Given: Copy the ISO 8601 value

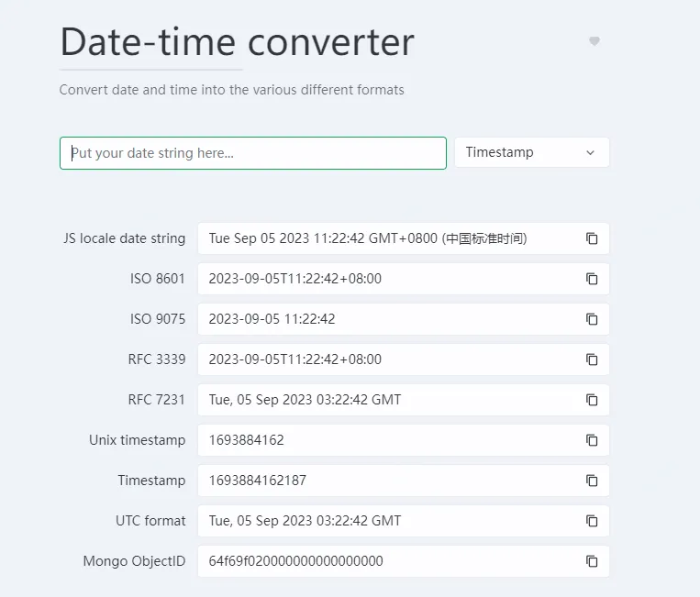Looking at the screenshot, I should click(x=592, y=279).
